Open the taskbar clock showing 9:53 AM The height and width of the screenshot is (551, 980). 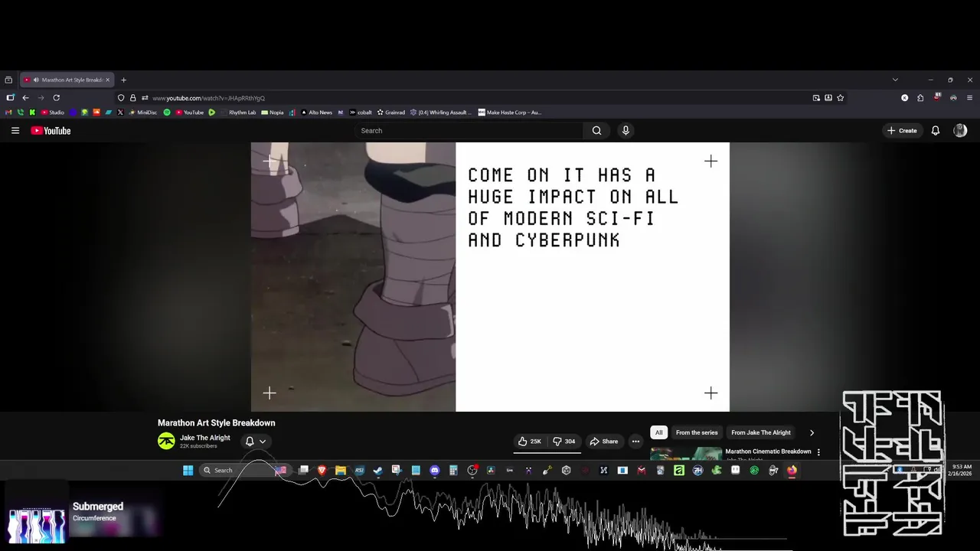[x=962, y=470]
